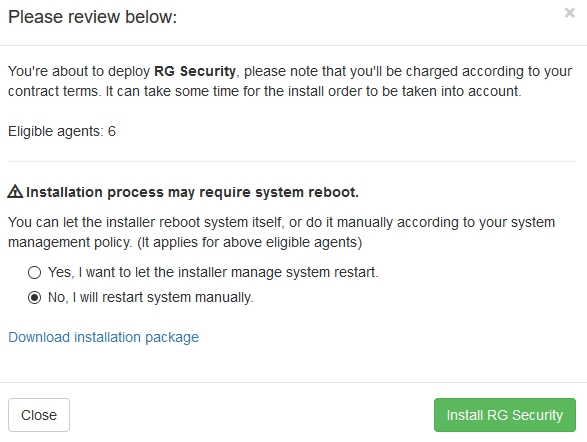The image size is (587, 442).
Task: Click the "Eligible agents: 6" text
Action: [x=62, y=131]
